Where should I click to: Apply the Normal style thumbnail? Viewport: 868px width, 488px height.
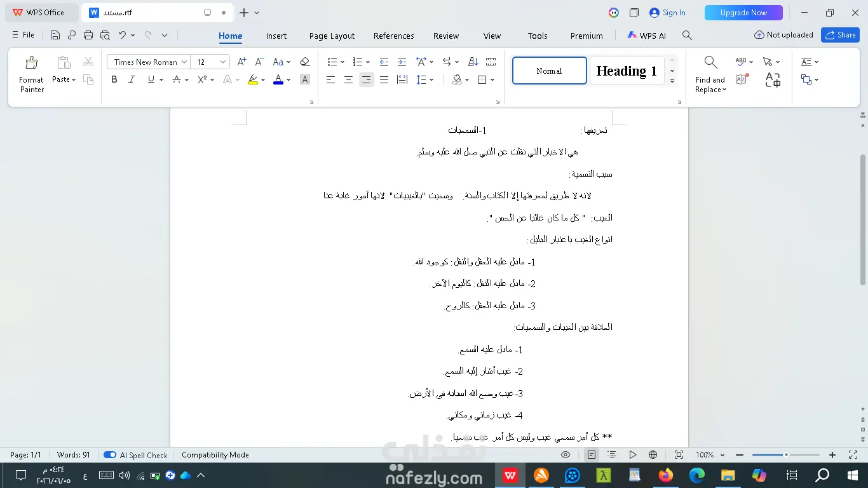[x=550, y=71]
